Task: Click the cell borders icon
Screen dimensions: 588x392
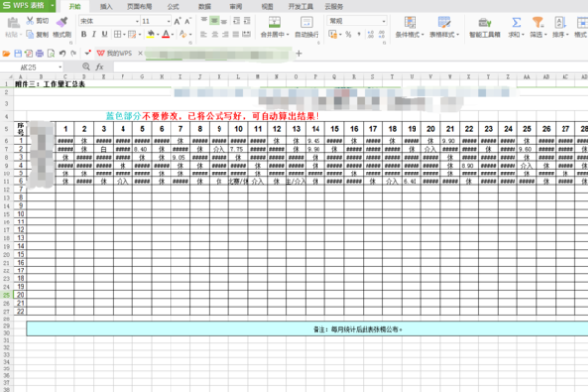Action: coord(117,34)
